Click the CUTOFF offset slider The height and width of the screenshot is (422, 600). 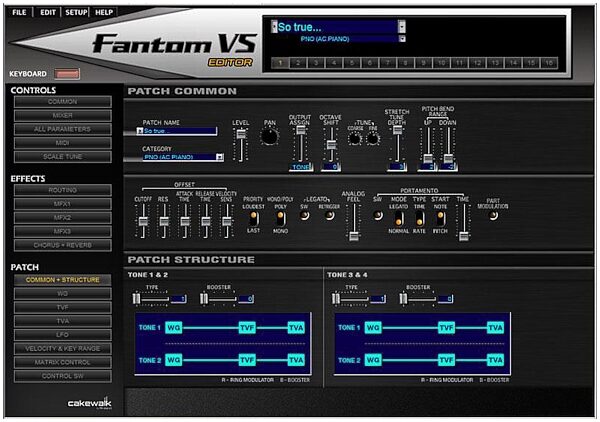click(x=143, y=221)
